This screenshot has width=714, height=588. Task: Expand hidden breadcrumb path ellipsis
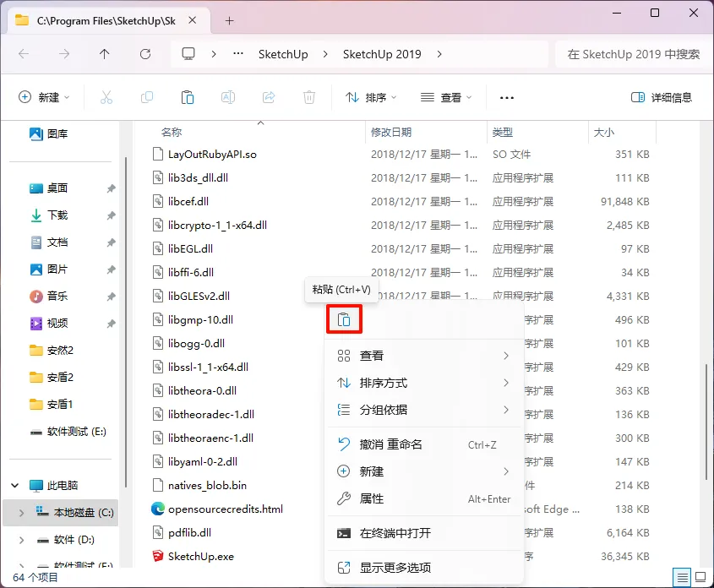pos(237,54)
